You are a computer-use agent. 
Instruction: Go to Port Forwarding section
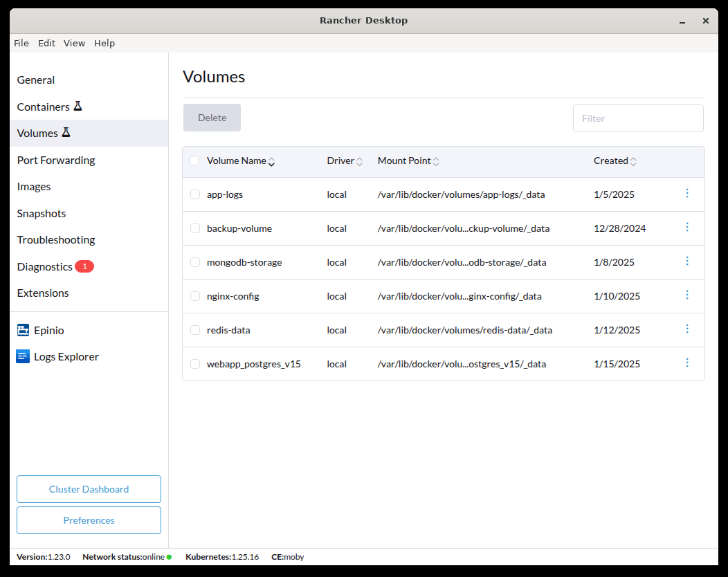pyautogui.click(x=89, y=160)
